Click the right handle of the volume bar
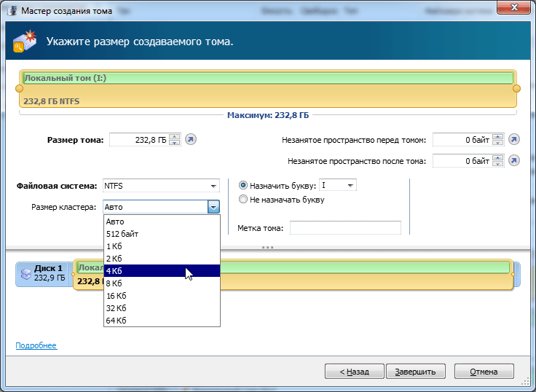The height and width of the screenshot is (392, 536). 517,88
